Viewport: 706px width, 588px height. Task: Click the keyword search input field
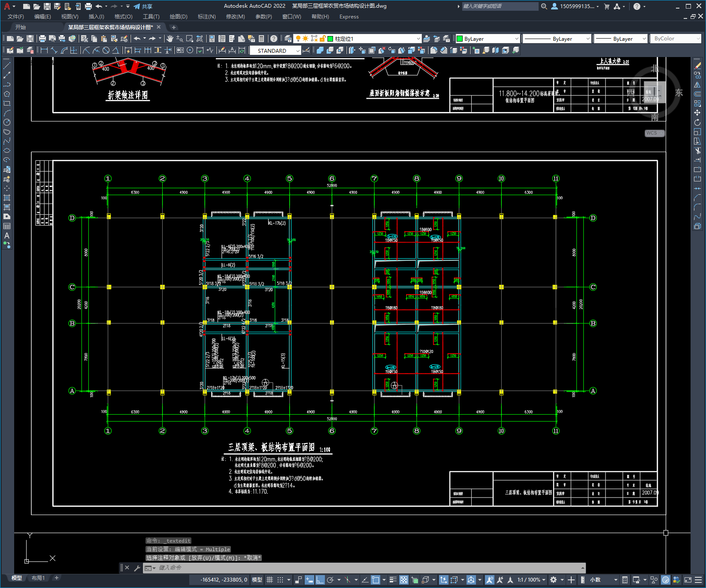click(x=500, y=6)
